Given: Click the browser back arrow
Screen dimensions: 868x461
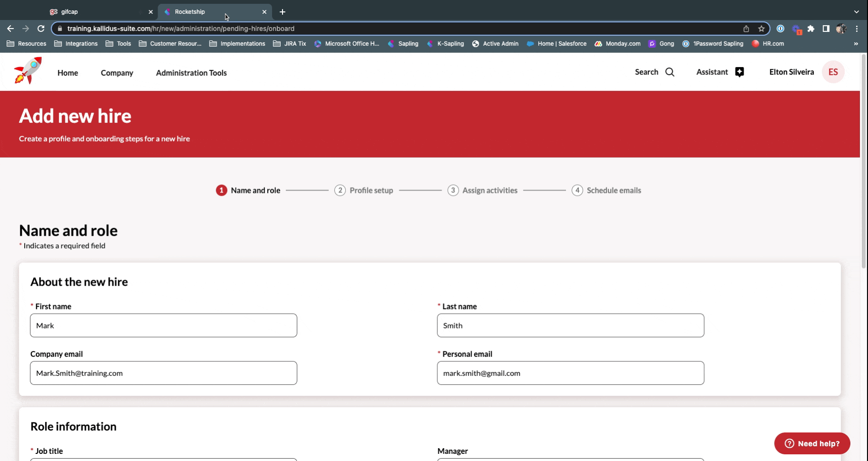Looking at the screenshot, I should (x=10, y=29).
